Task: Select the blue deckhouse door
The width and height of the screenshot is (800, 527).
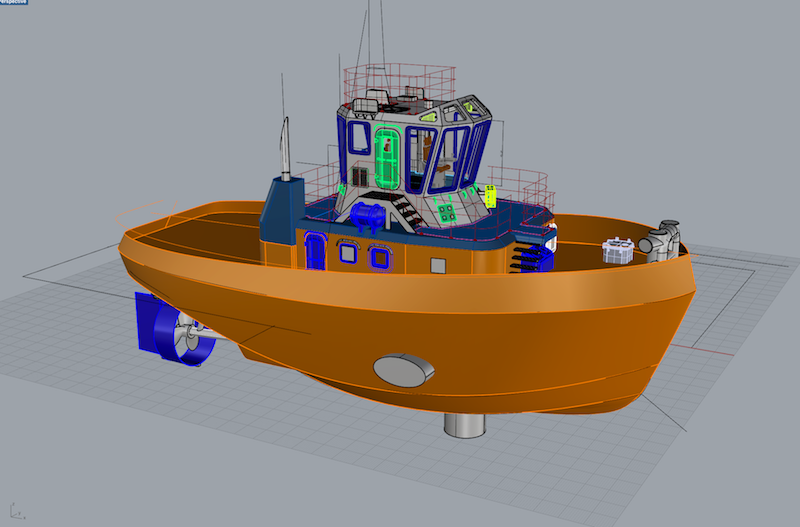Action: [315, 250]
